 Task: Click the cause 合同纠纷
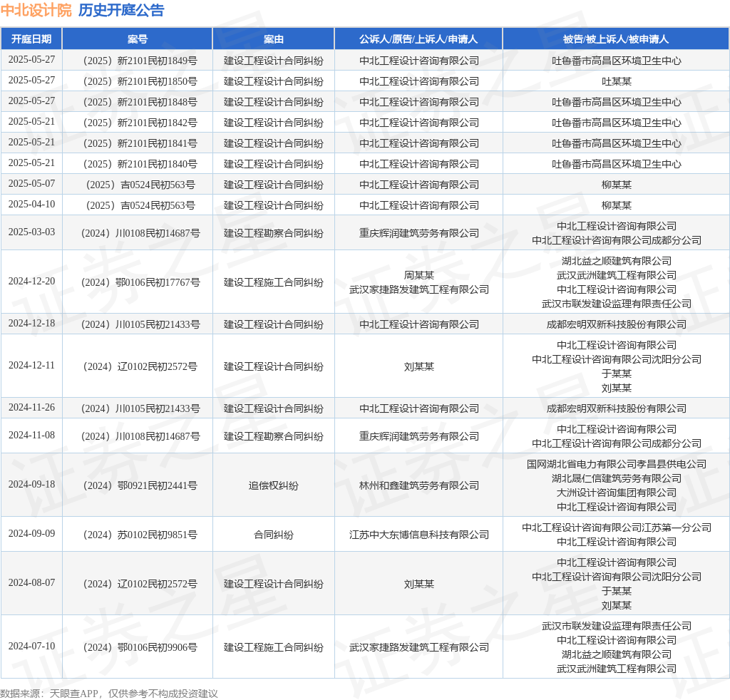point(273,535)
